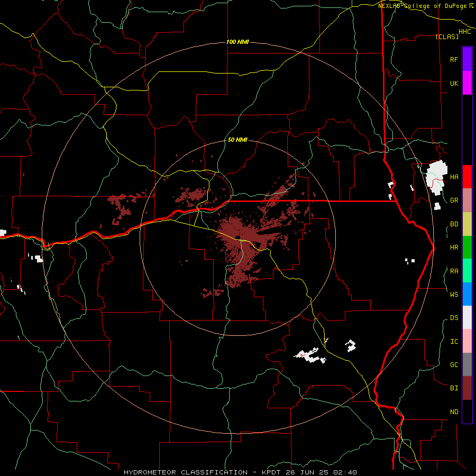Click the white dry snow echo cluster southeast
Screen dimensions: 476x476
tap(310, 355)
